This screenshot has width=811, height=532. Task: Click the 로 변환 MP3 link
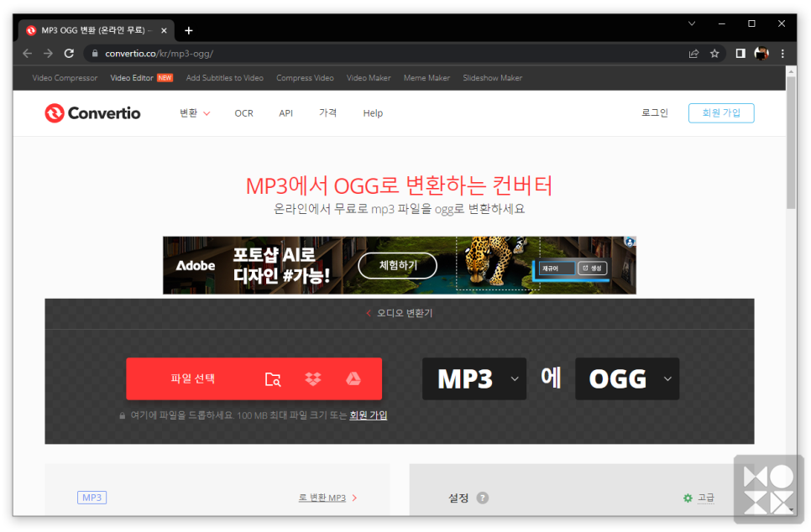point(322,498)
